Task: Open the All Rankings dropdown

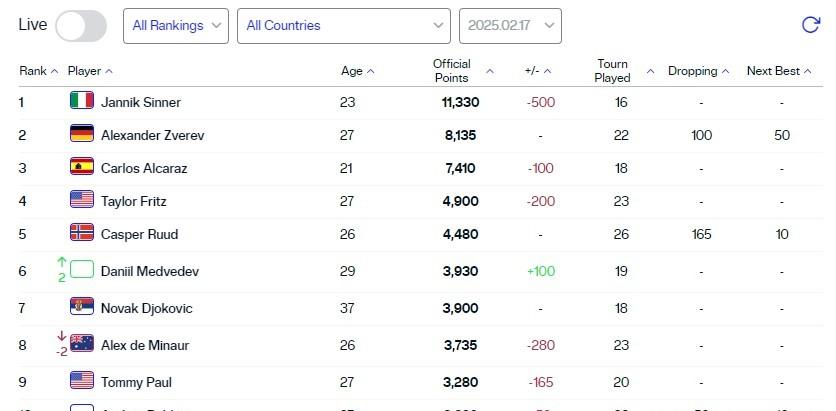Action: pos(176,26)
